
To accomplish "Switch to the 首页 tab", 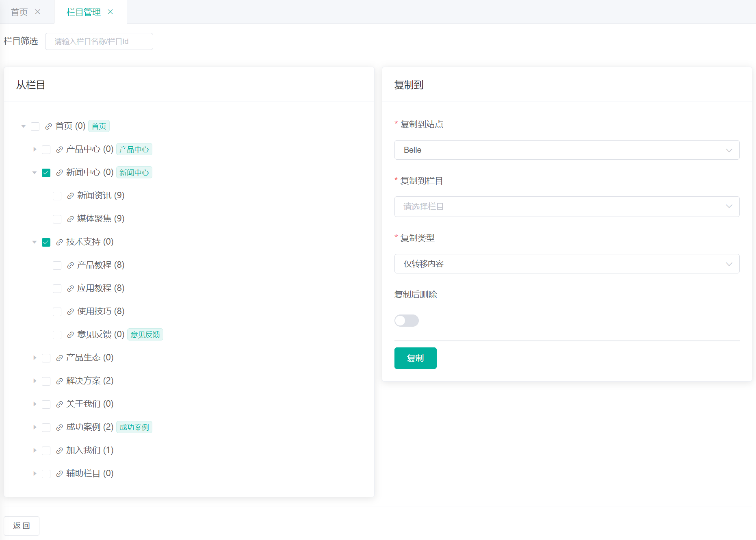I will point(19,12).
